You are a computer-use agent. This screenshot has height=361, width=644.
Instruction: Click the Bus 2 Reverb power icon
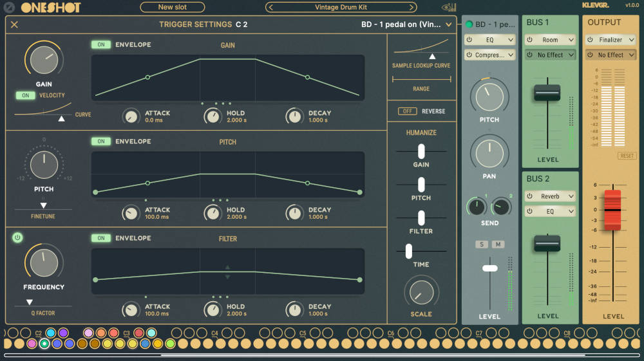coord(529,196)
